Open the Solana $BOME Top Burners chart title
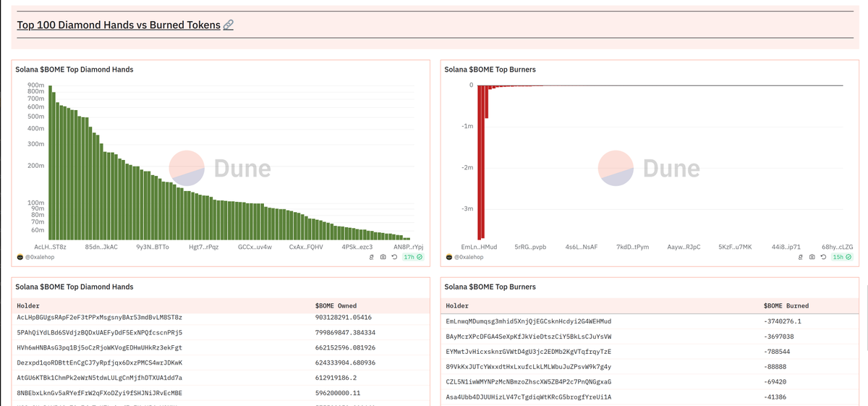 491,69
